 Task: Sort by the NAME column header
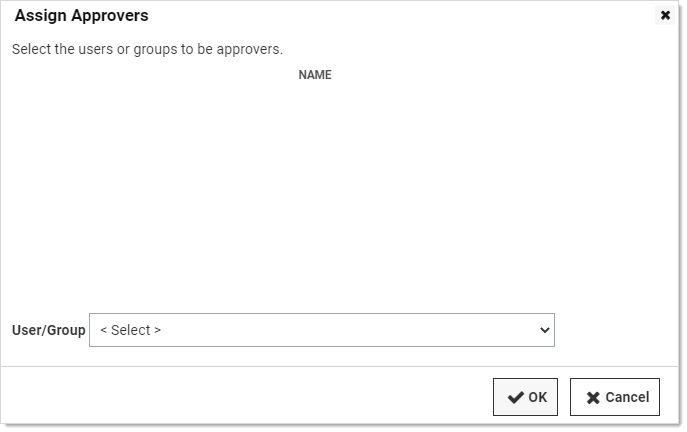315,75
